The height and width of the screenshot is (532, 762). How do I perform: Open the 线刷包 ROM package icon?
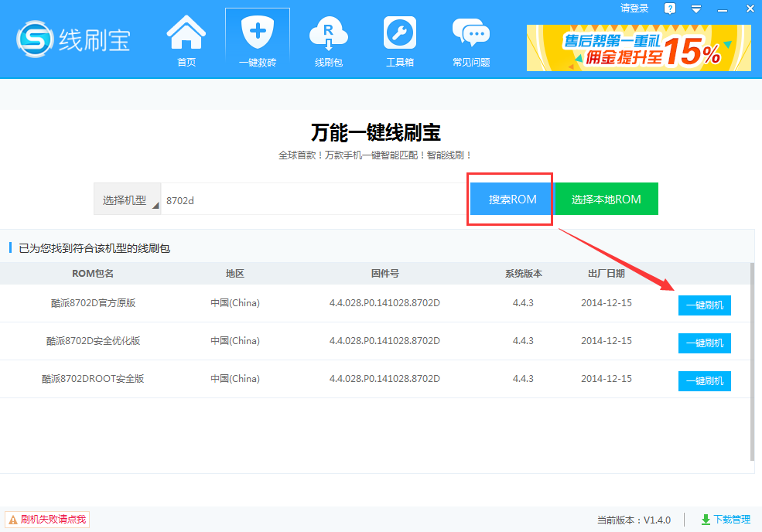[328, 39]
